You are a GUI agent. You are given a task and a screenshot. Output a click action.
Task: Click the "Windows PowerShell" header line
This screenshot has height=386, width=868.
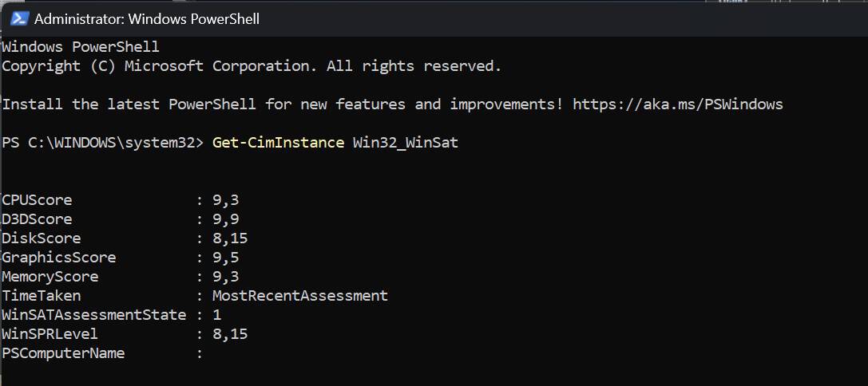81,47
